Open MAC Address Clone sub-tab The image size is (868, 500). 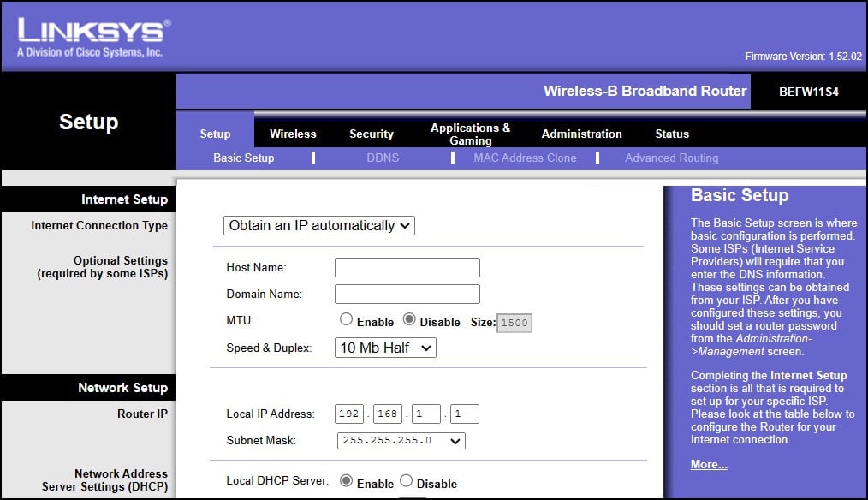tap(525, 158)
